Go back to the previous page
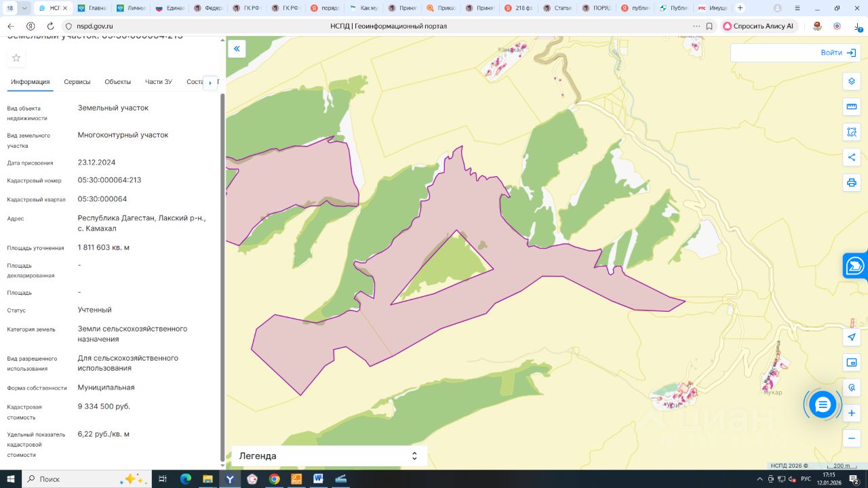868x488 pixels. tap(11, 26)
